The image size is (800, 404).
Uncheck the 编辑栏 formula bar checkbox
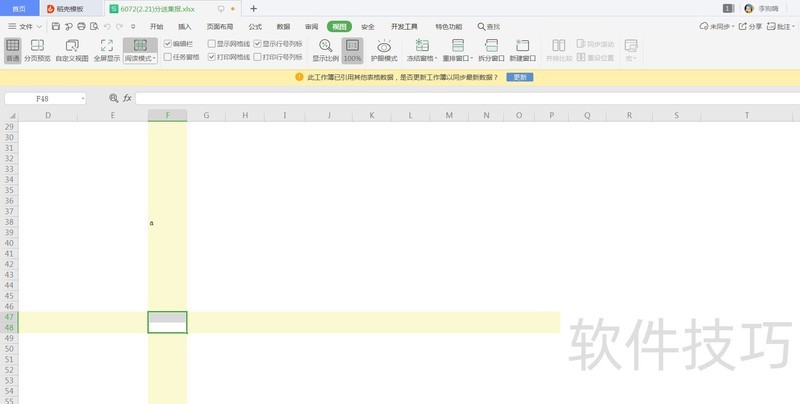168,44
